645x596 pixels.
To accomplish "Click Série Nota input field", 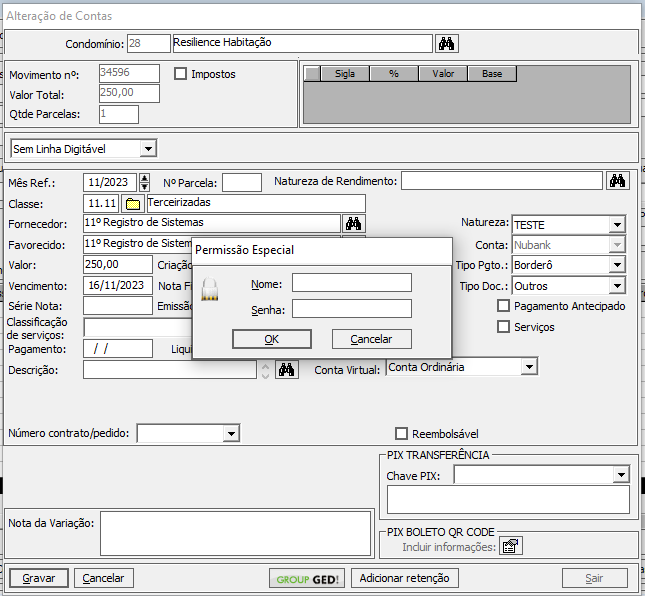I will 118,306.
